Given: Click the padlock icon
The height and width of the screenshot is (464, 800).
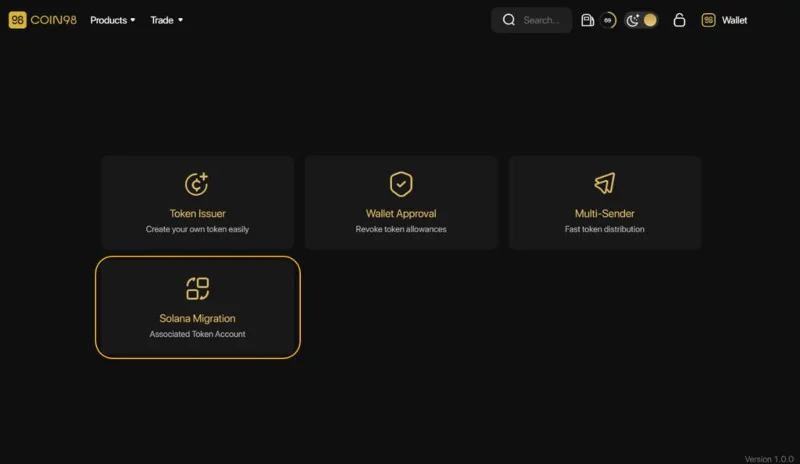Looking at the screenshot, I should [679, 20].
